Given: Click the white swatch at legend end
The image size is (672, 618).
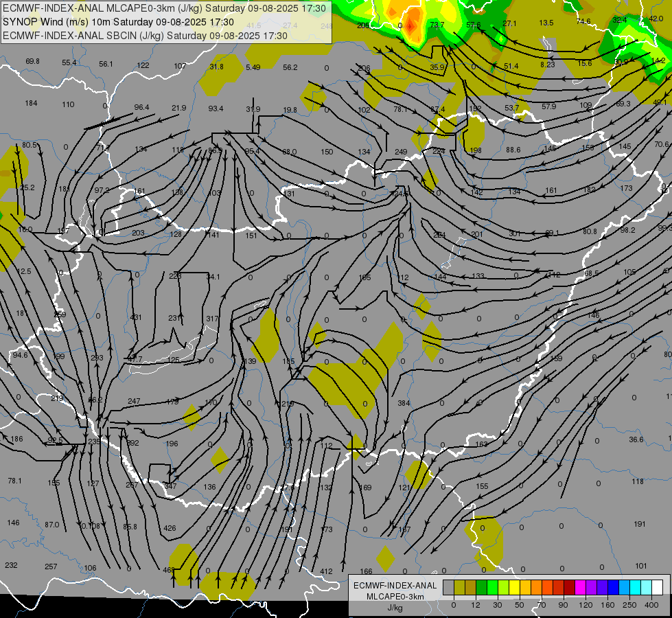Looking at the screenshot, I should (658, 587).
